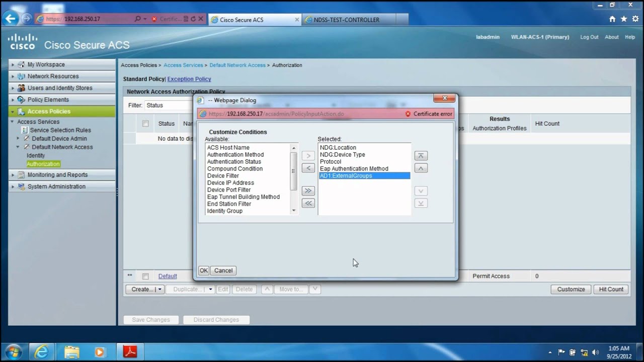Switch to NDSS-TEST-CONTROLLER browser tab
This screenshot has height=362, width=644.
coord(349,20)
